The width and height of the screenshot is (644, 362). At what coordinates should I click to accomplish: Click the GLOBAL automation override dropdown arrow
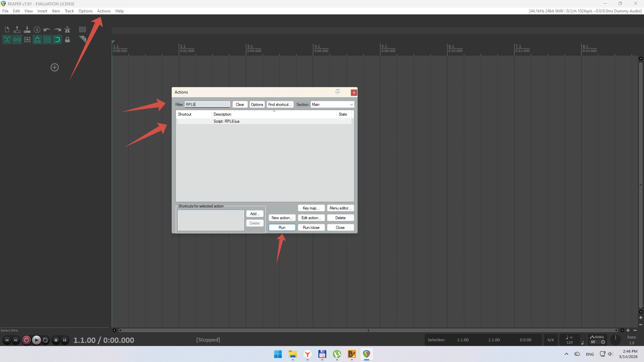click(603, 342)
